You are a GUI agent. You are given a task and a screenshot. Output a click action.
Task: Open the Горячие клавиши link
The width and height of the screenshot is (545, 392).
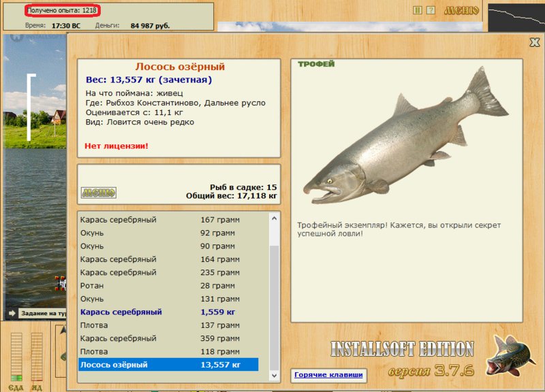[x=328, y=374]
